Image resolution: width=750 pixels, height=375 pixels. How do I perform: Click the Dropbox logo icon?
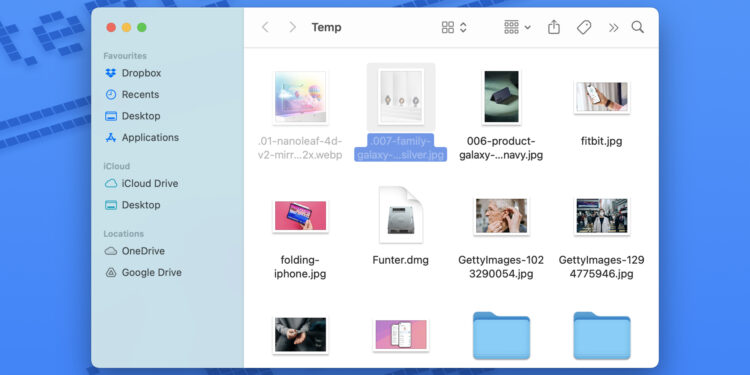click(x=110, y=73)
